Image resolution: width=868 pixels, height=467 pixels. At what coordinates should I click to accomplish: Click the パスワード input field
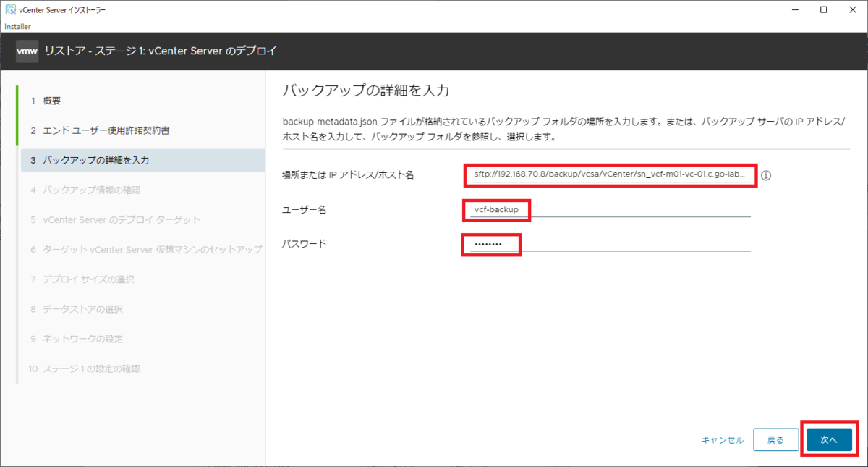pyautogui.click(x=610, y=244)
